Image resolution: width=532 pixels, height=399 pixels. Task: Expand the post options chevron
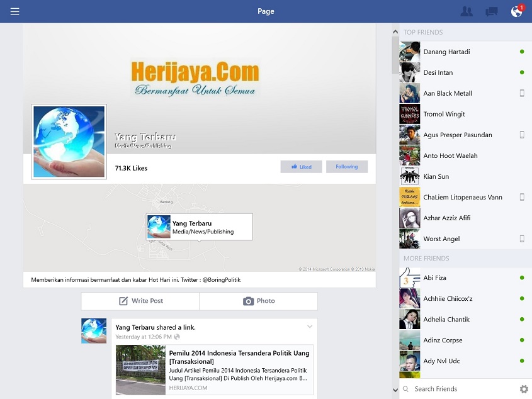tap(309, 327)
